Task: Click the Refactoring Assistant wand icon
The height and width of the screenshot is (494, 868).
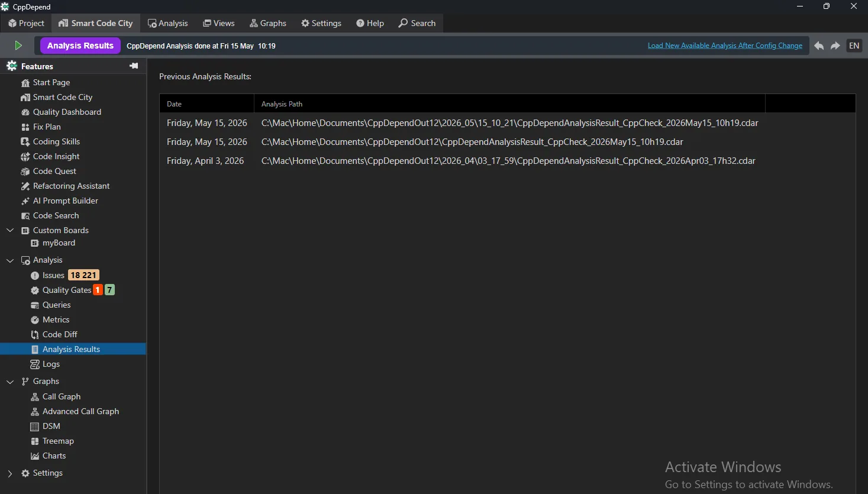Action: click(x=25, y=186)
